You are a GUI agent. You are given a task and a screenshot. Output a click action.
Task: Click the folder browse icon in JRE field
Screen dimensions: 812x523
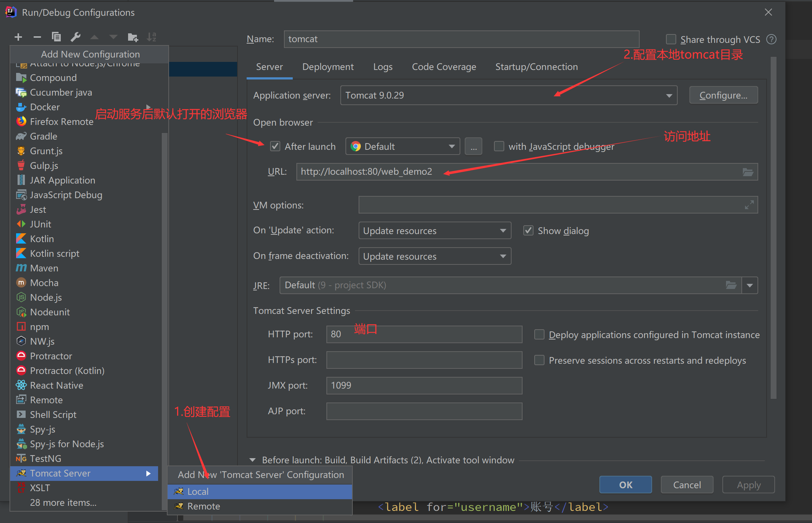point(731,285)
